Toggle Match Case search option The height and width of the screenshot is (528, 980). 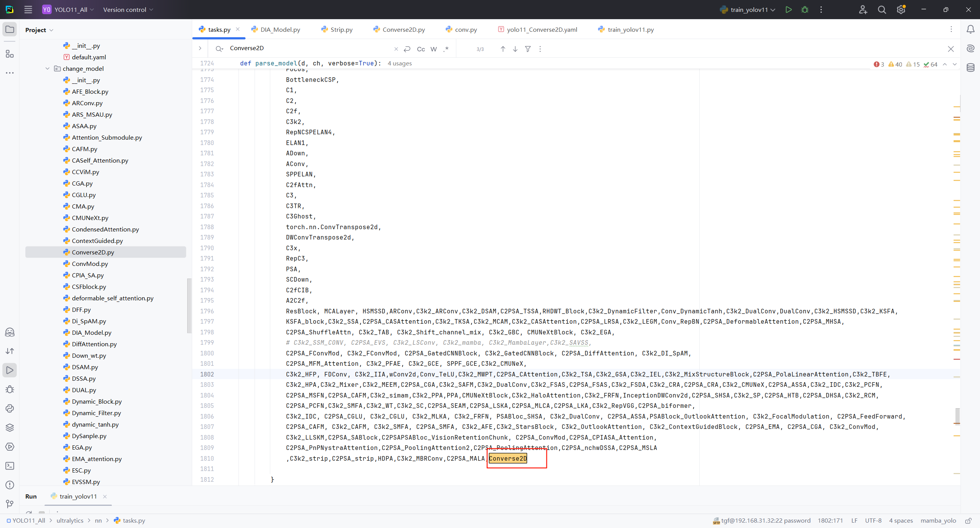coord(421,49)
